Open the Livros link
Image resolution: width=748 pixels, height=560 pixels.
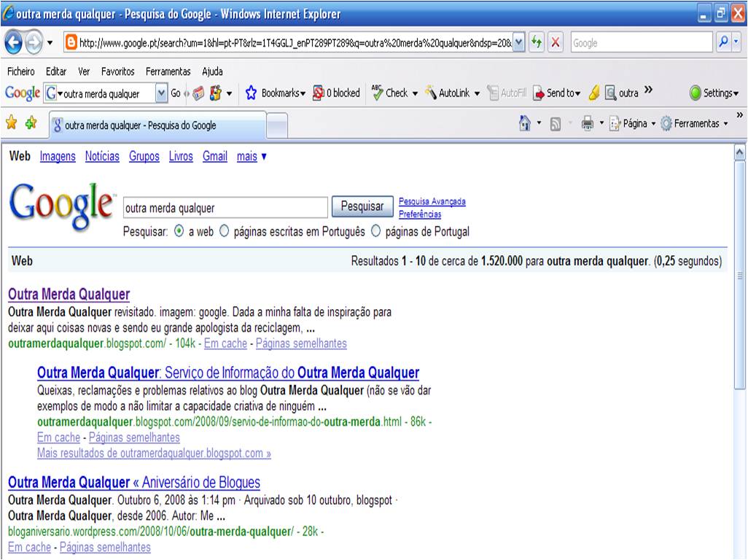pyautogui.click(x=181, y=157)
